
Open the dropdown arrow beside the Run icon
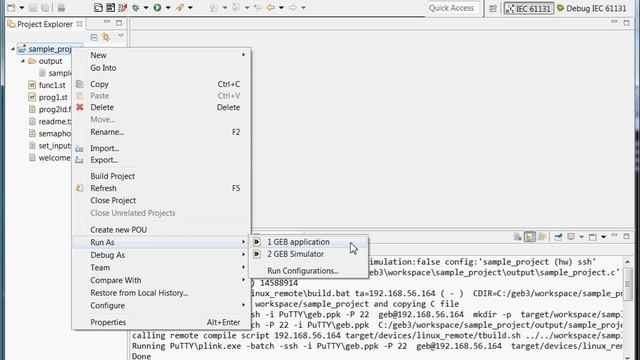click(x=168, y=8)
